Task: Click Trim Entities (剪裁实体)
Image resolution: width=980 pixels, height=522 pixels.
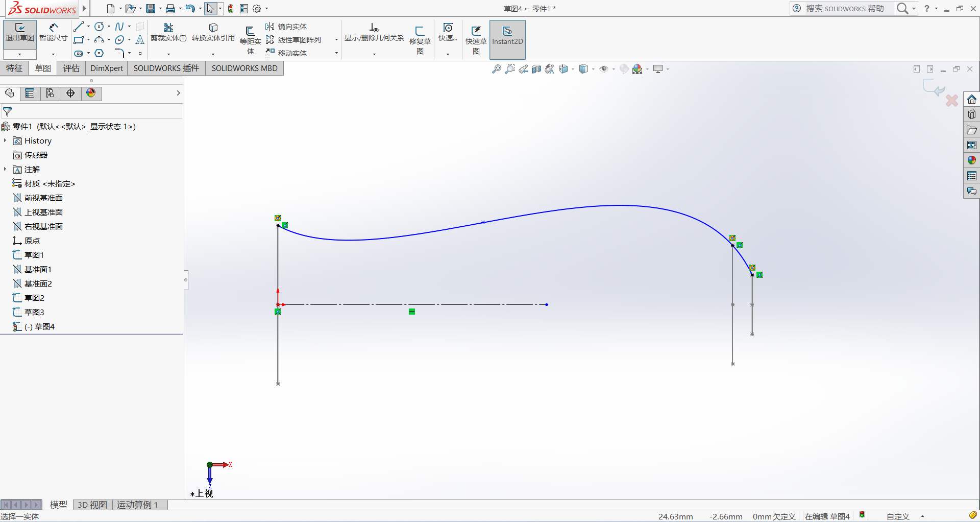Action: click(x=168, y=32)
